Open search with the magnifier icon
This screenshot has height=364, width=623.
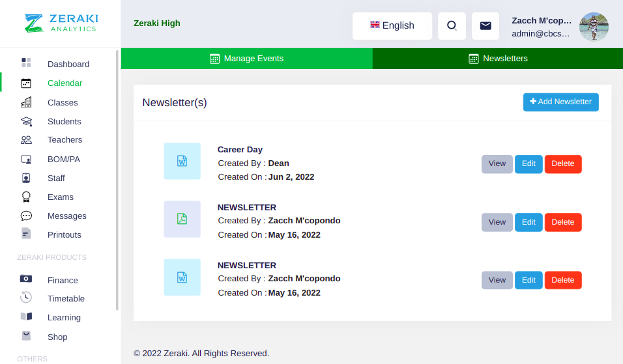[x=452, y=26]
